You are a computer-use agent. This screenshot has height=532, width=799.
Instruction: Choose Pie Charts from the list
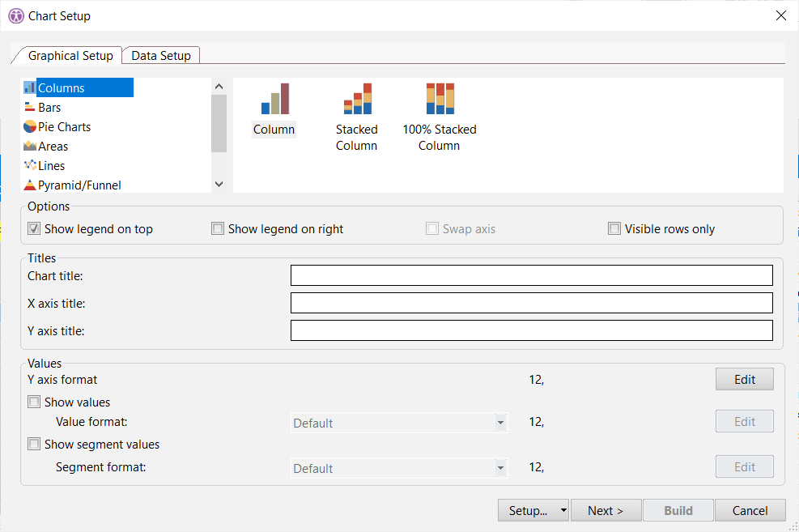[64, 127]
